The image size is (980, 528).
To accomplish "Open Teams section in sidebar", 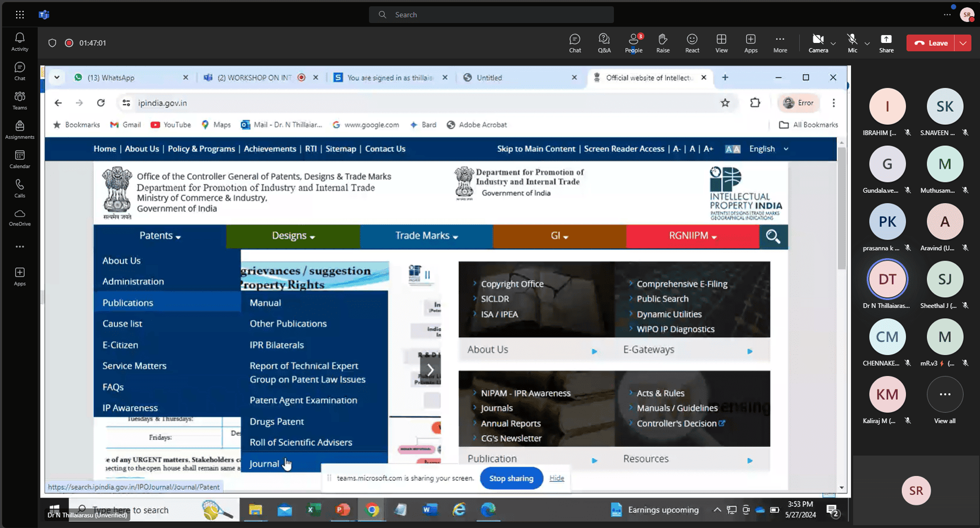I will click(19, 101).
